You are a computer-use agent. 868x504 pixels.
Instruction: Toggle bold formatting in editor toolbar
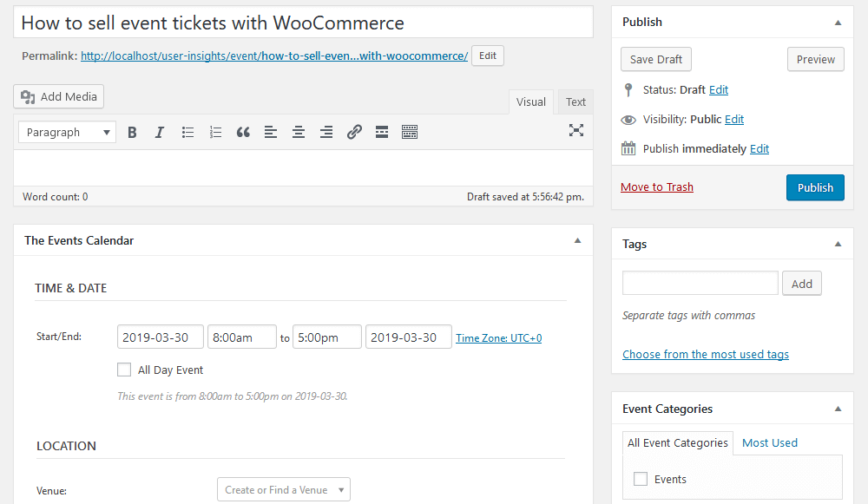pyautogui.click(x=132, y=132)
